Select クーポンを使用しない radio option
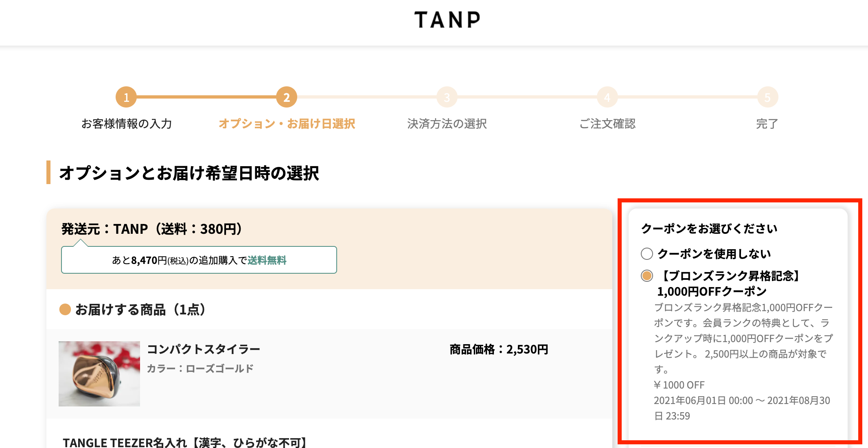The height and width of the screenshot is (448, 868). click(647, 254)
